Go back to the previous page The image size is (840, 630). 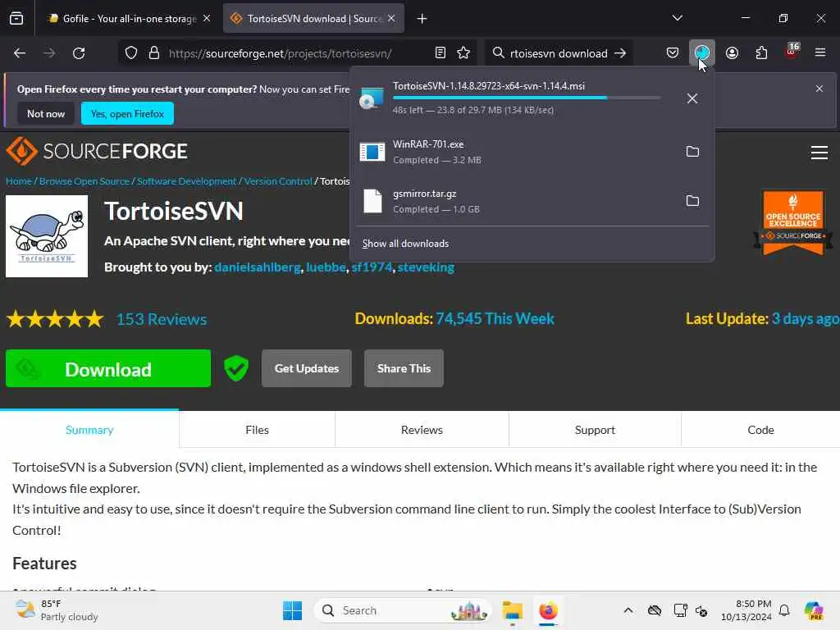point(20,53)
